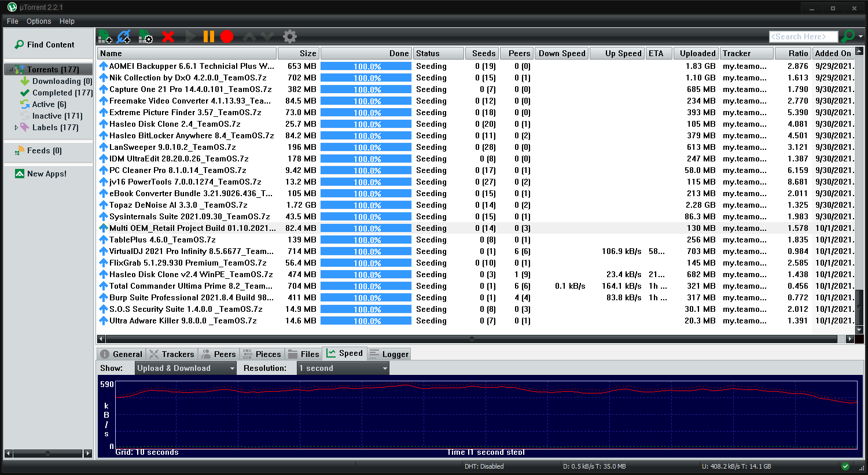Image resolution: width=868 pixels, height=475 pixels.
Task: Select VirtualDJ 2021 Pro Infinity torrent
Action: click(476, 251)
